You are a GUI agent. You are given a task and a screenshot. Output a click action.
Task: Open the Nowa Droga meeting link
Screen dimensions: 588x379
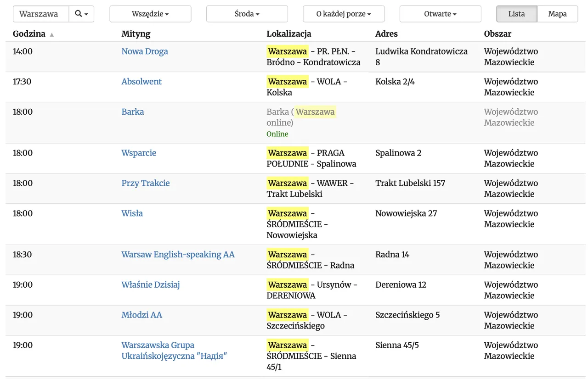coord(144,51)
